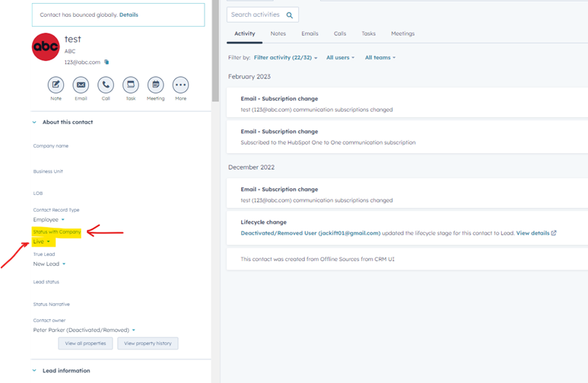
Task: Switch to the Notes tab
Action: click(278, 34)
